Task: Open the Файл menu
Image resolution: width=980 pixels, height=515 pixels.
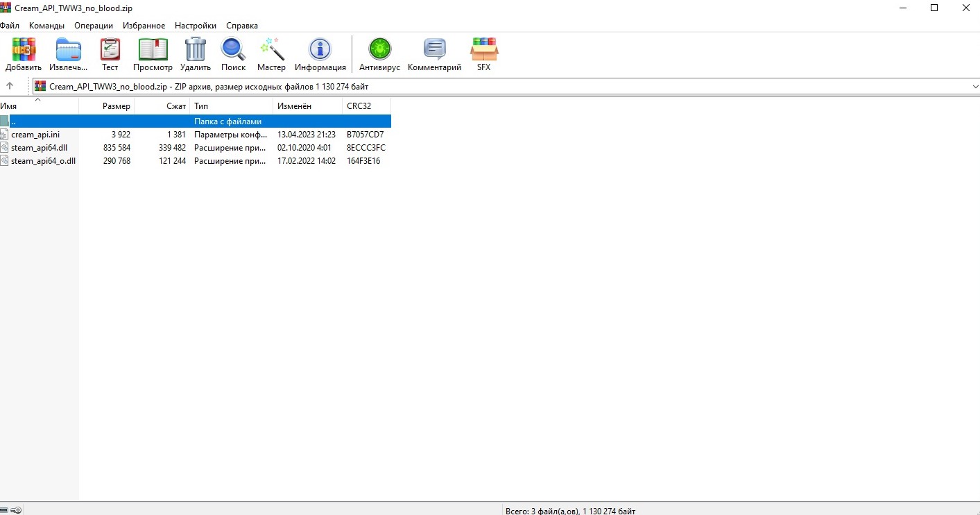Action: pos(10,26)
